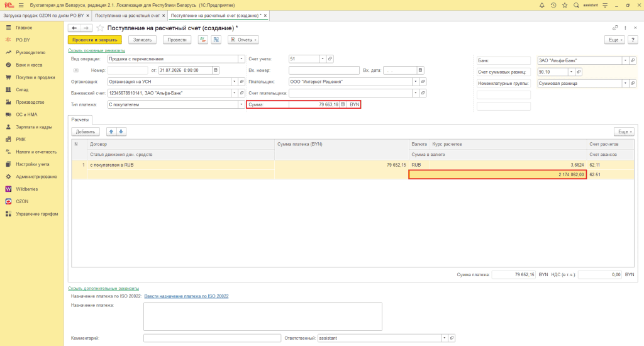Image resolution: width=644 pixels, height=346 pixels.
Task: Expand Счет учета dropdown arrow
Action: [323, 59]
